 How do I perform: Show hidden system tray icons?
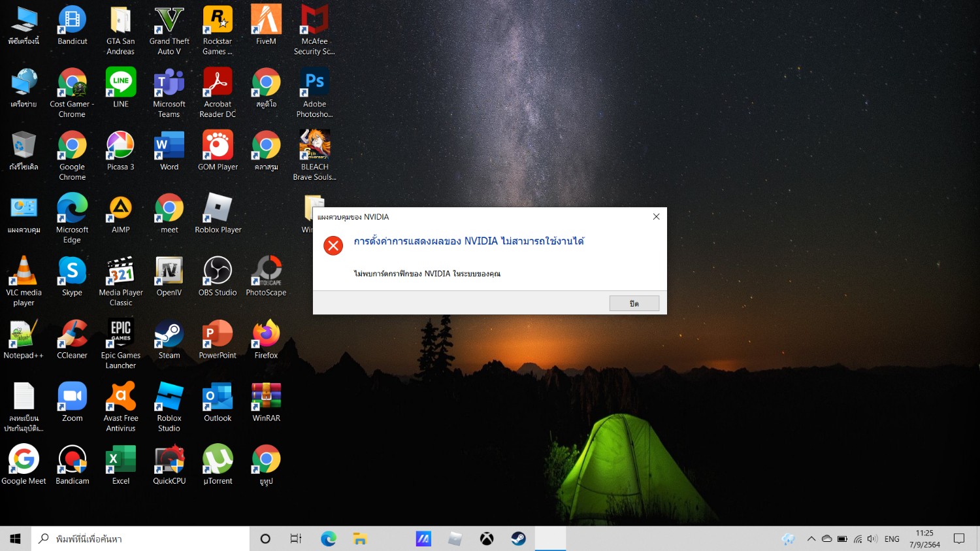tap(811, 539)
